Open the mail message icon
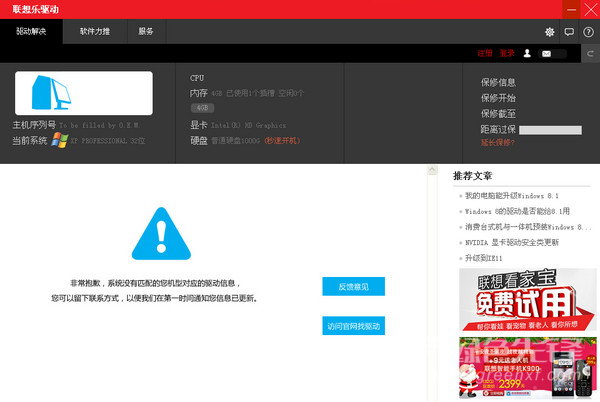 coord(546,54)
